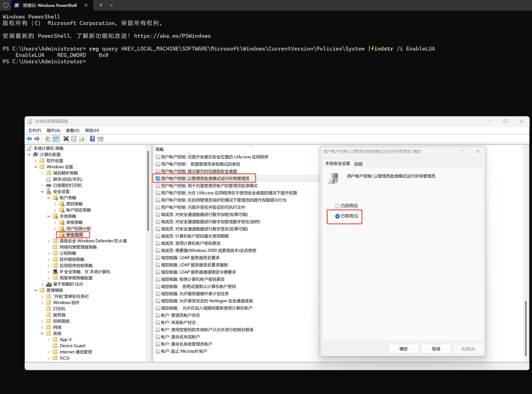Collapse the 安全设置 tree node
The width and height of the screenshot is (532, 394).
pos(42,192)
